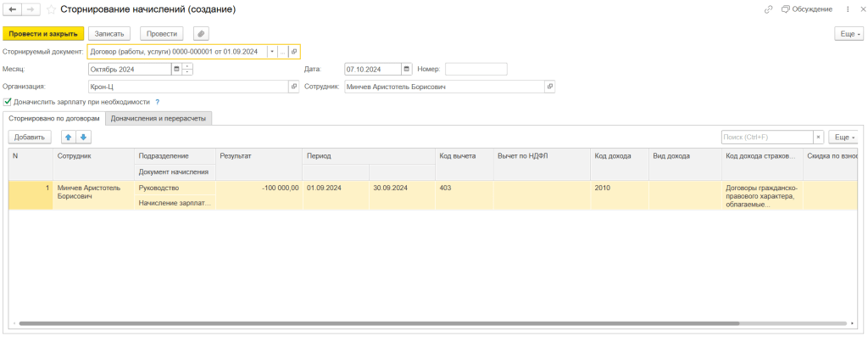Click the Дата field showing 07.10.2024
This screenshot has height=337, width=868.
373,70
